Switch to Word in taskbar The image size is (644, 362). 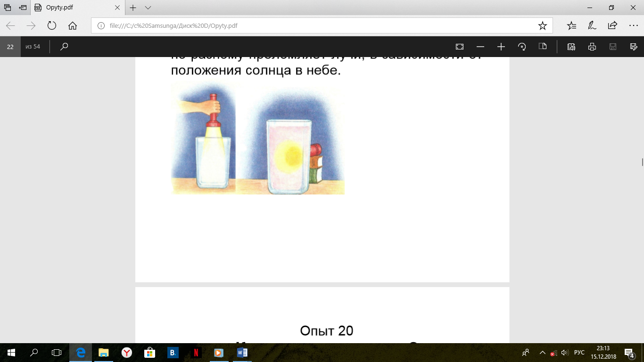tap(242, 353)
